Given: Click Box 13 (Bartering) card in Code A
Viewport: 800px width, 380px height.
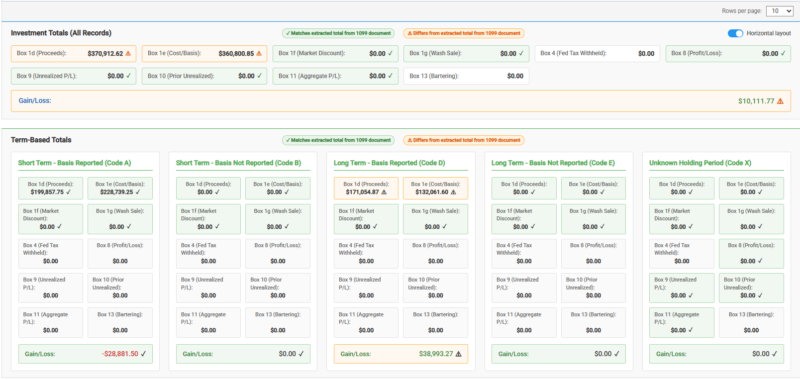Looking at the screenshot, I should [x=120, y=322].
